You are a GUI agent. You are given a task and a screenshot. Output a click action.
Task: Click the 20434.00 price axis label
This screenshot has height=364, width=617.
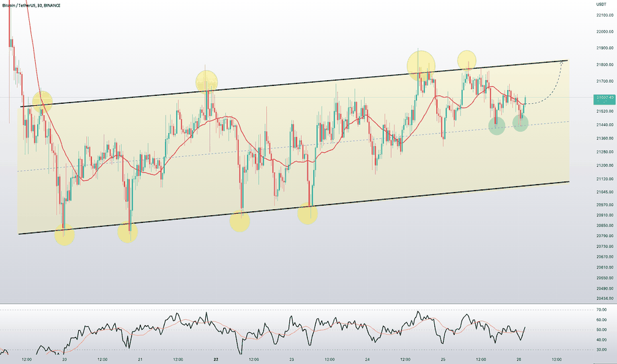[605, 298]
